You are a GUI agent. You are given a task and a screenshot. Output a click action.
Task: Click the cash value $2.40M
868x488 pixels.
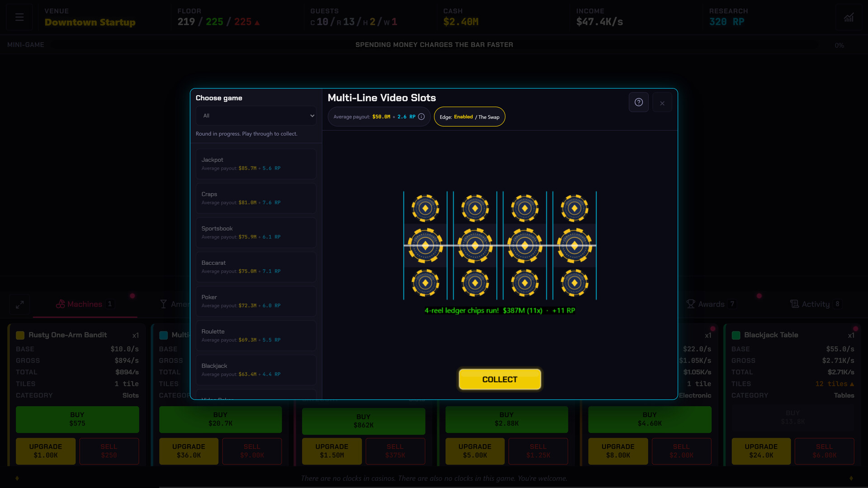pos(461,22)
